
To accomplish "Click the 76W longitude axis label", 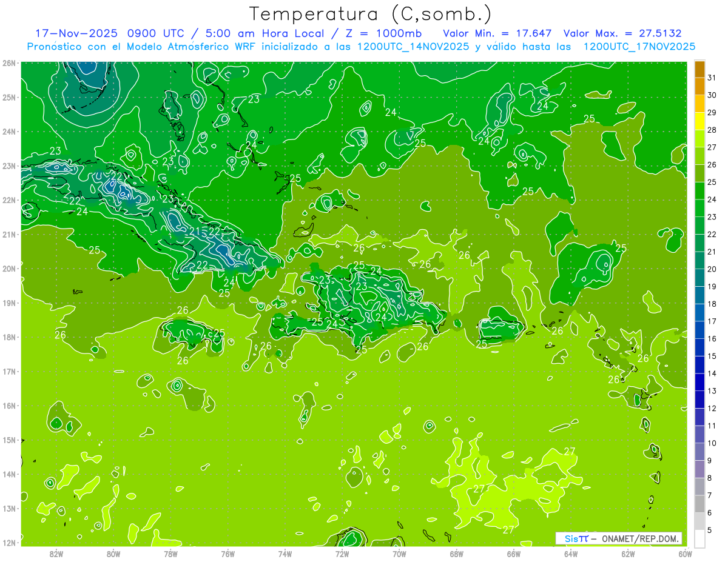I will pos(227,553).
